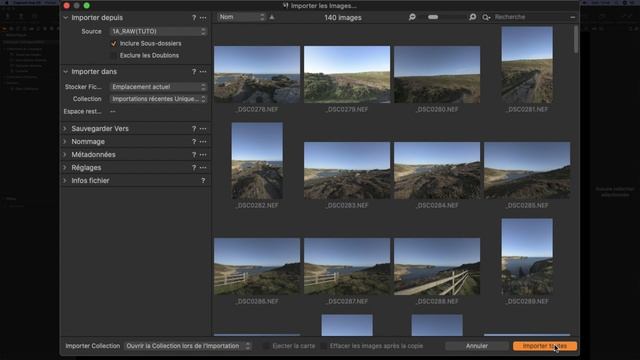
Task: Select thumbnail _DSC0278.NEF
Action: pyautogui.click(x=257, y=74)
